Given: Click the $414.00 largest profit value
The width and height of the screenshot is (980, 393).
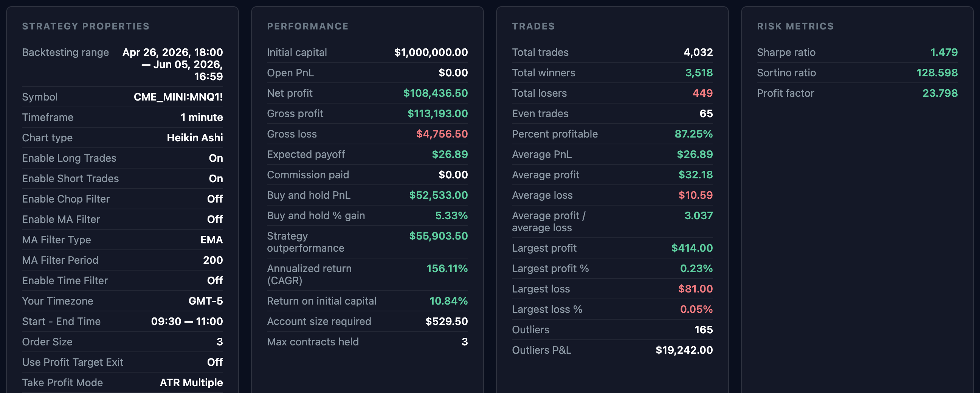Looking at the screenshot, I should 692,248.
